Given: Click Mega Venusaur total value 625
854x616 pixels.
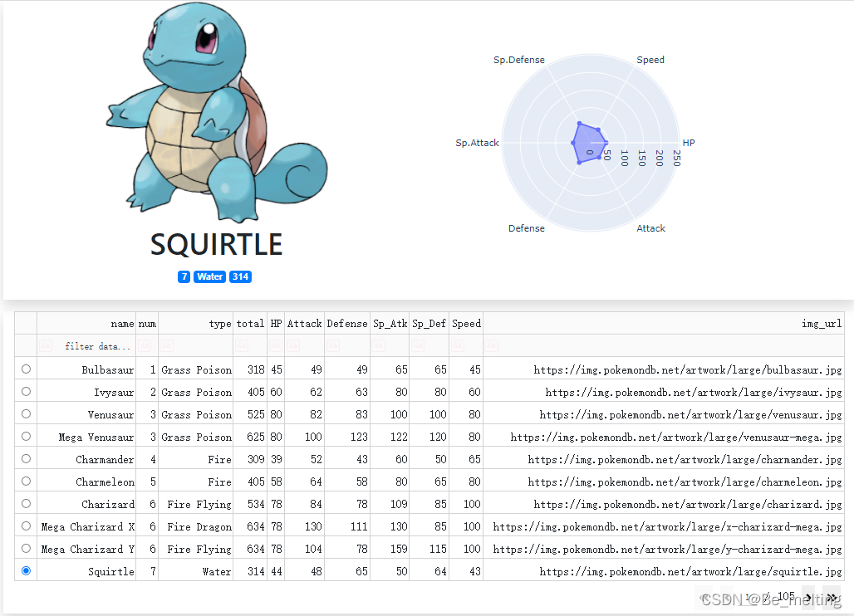Looking at the screenshot, I should pyautogui.click(x=250, y=437).
